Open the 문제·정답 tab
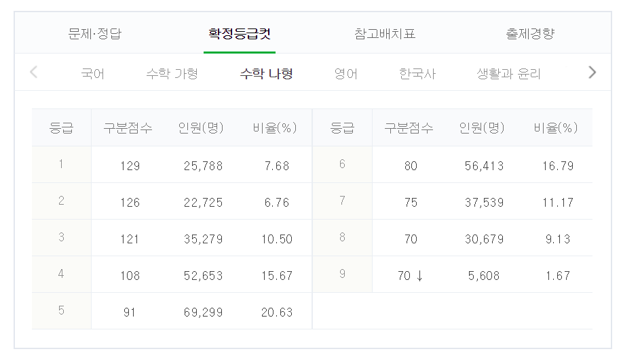 (x=94, y=34)
